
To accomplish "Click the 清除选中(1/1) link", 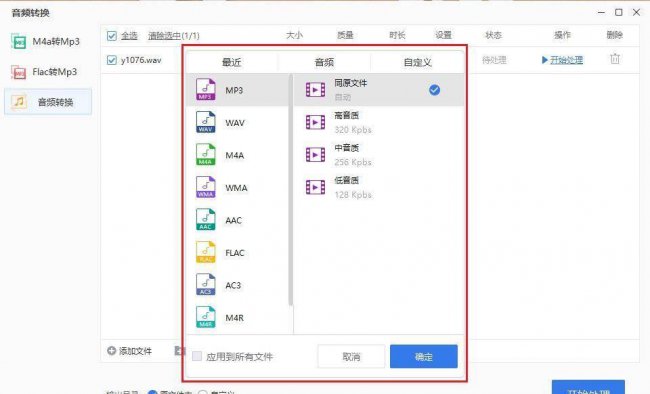I will (x=174, y=36).
